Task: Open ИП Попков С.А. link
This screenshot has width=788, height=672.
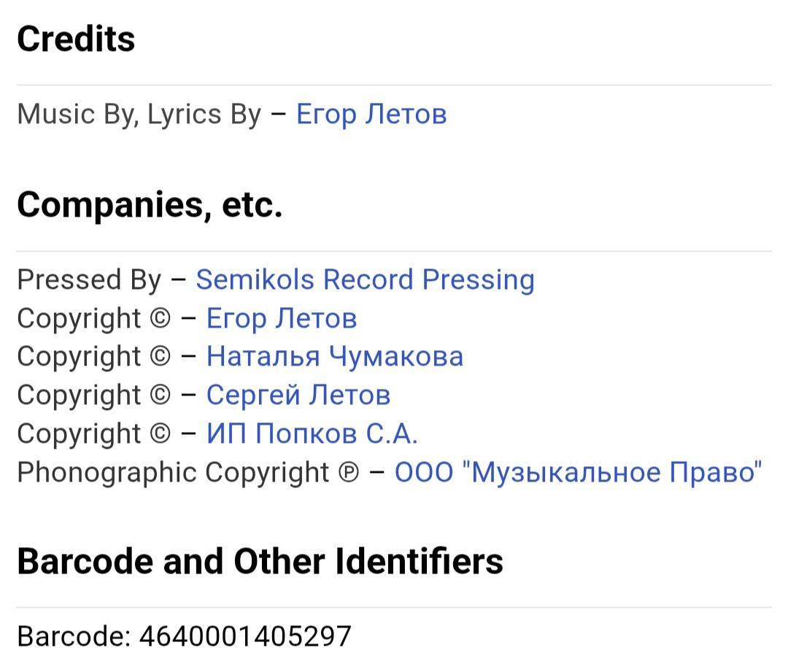Action: (312, 433)
